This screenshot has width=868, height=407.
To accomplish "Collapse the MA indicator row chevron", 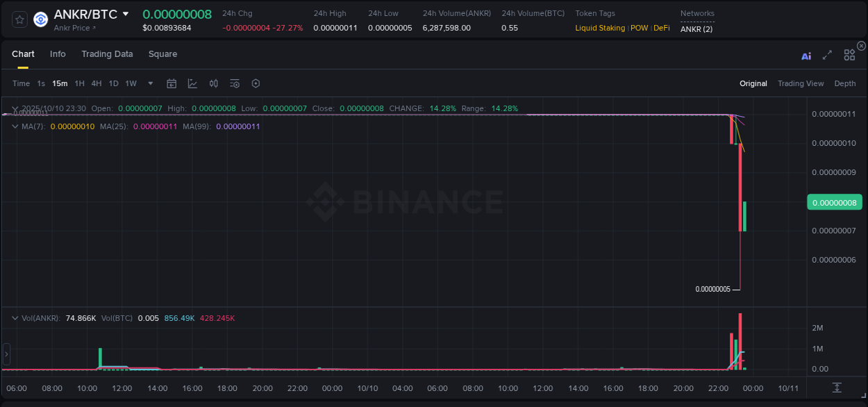I will [x=14, y=126].
